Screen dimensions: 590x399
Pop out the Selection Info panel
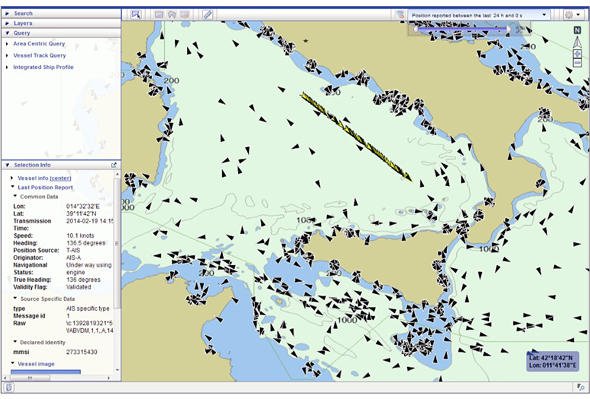pos(114,165)
